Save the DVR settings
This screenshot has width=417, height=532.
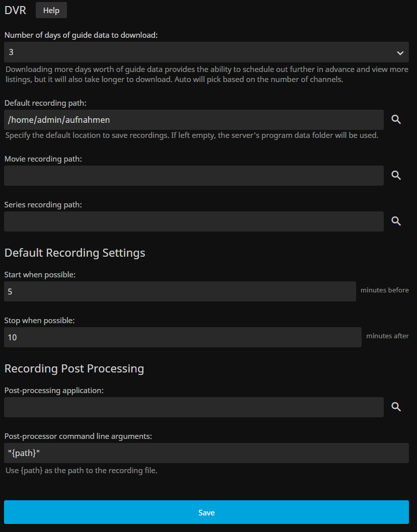point(206,512)
